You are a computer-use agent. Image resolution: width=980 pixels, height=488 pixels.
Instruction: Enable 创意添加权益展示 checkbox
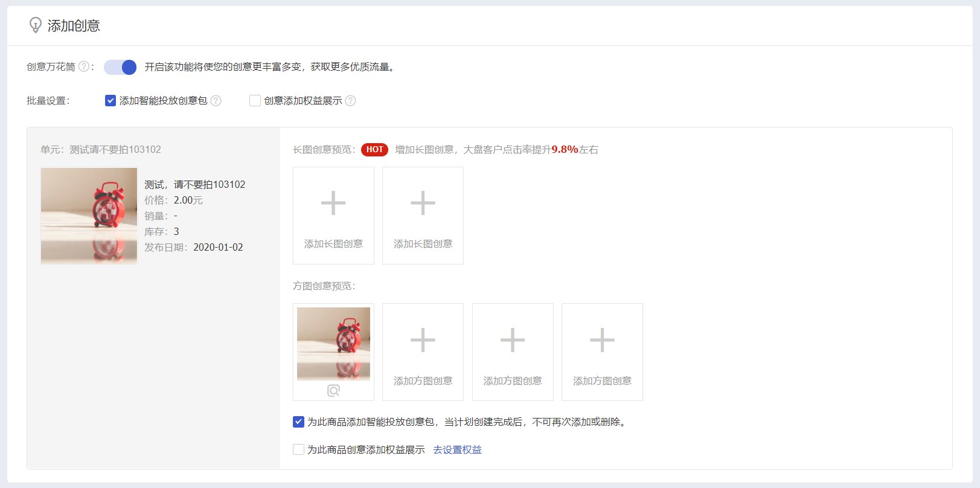click(255, 101)
